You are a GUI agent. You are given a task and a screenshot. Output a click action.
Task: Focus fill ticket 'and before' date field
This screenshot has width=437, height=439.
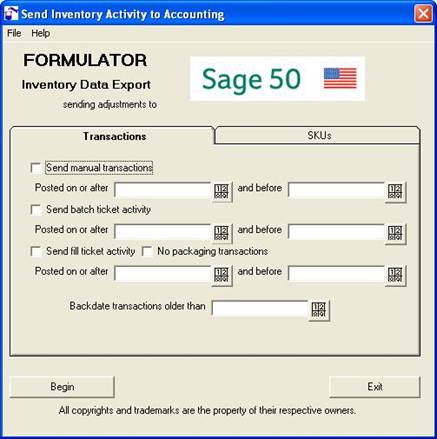337,274
